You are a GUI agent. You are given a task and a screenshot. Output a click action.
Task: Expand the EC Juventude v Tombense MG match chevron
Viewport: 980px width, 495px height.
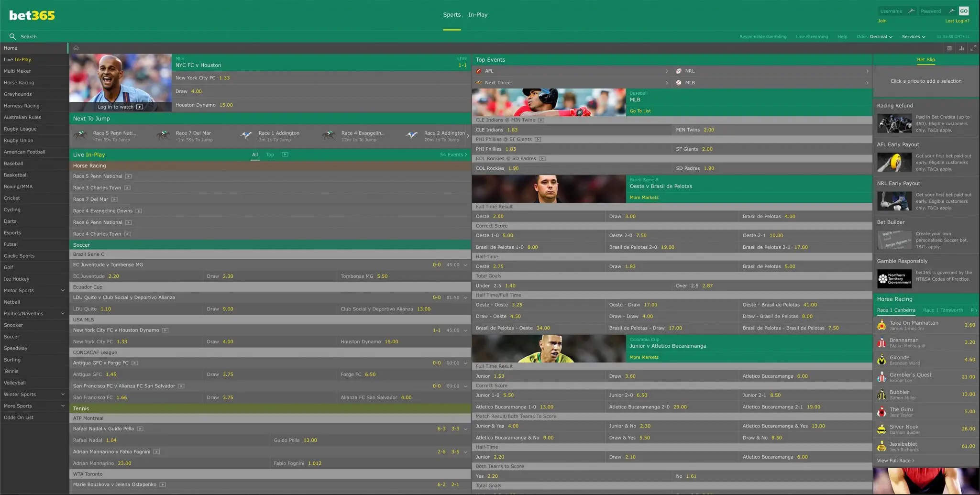point(465,265)
